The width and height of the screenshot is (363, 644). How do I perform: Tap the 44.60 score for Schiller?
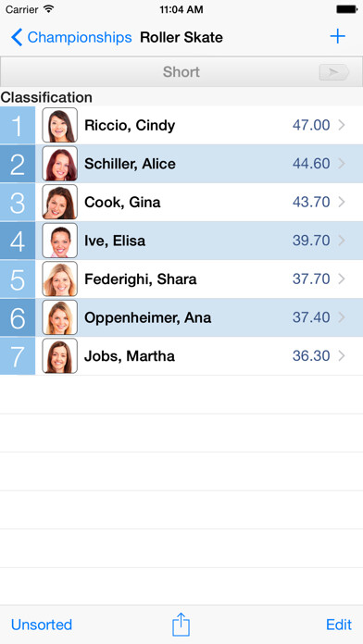[311, 164]
